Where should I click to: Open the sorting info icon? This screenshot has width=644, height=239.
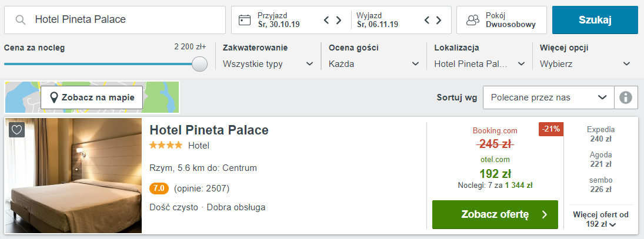pyautogui.click(x=626, y=97)
